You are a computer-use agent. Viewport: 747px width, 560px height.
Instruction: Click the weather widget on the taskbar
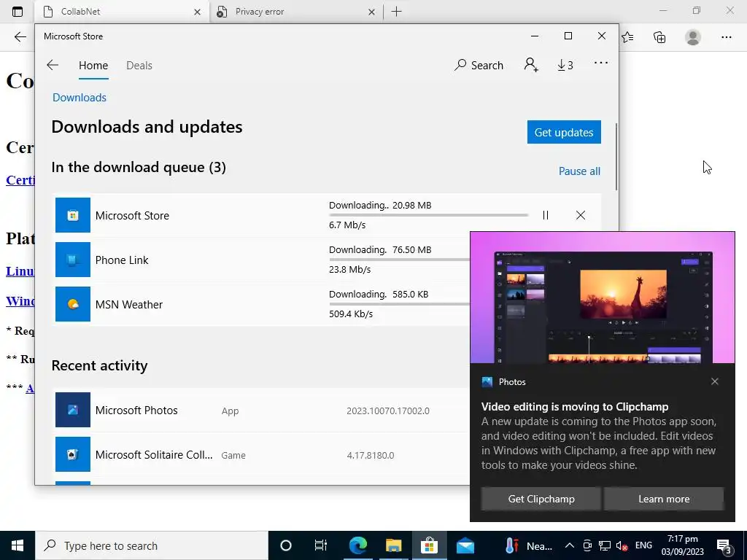pyautogui.click(x=529, y=545)
